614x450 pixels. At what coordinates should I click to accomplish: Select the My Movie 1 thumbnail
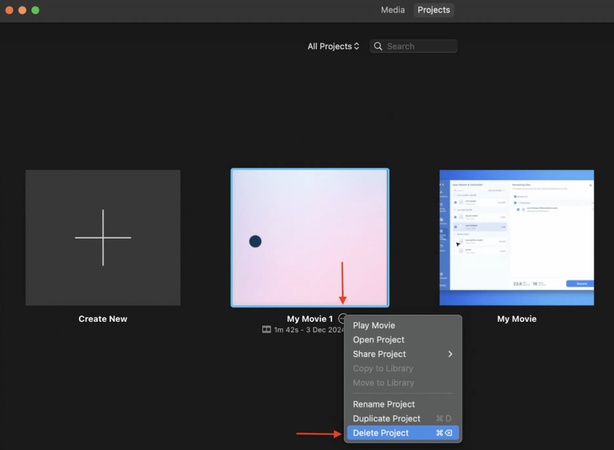[x=310, y=237]
